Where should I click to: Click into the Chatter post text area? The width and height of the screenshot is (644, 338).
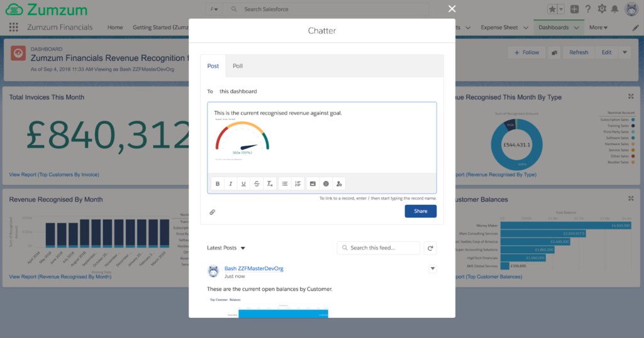point(322,138)
